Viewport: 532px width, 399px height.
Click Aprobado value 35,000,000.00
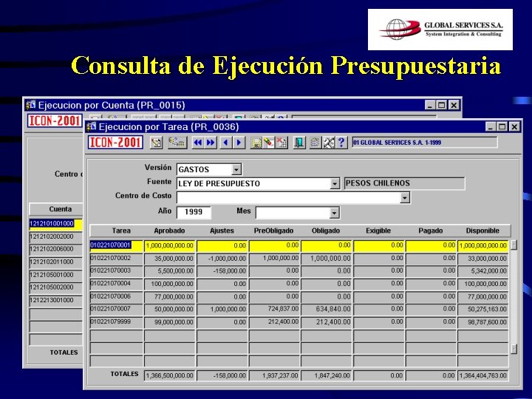pos(170,259)
